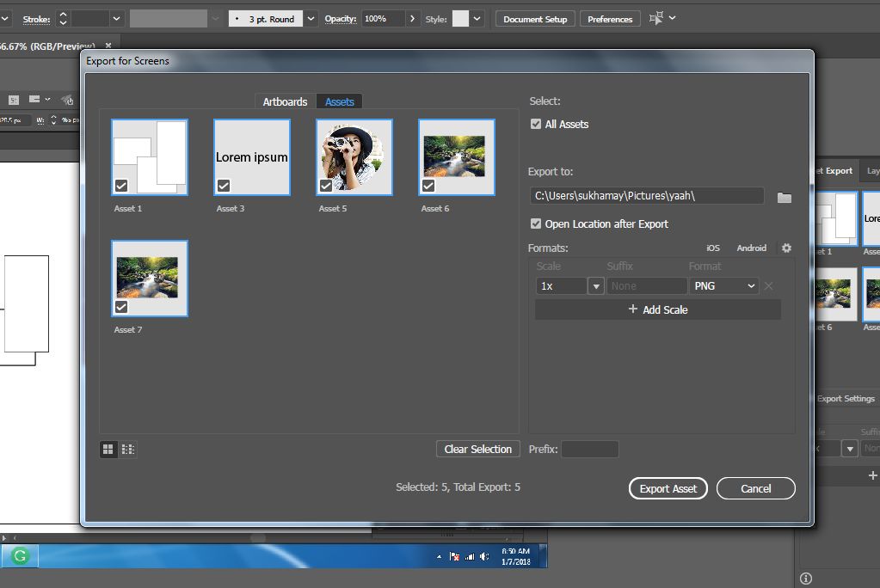Select the Asset 6 stream thumbnail
This screenshot has width=880, height=588.
pyautogui.click(x=457, y=157)
